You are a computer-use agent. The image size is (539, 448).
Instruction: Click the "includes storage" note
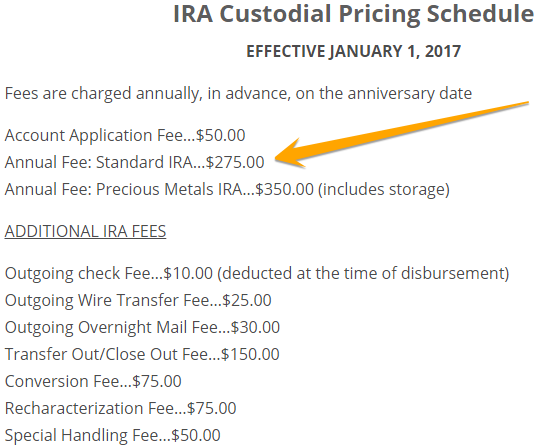coord(384,189)
